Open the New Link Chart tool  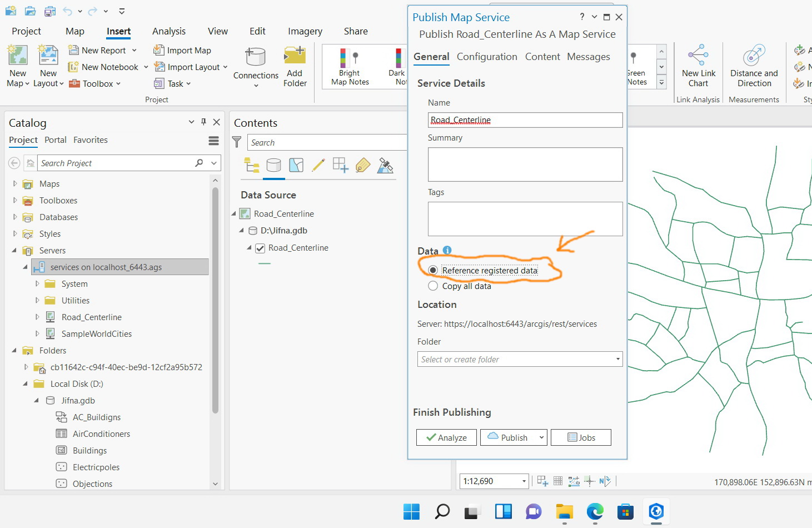698,66
